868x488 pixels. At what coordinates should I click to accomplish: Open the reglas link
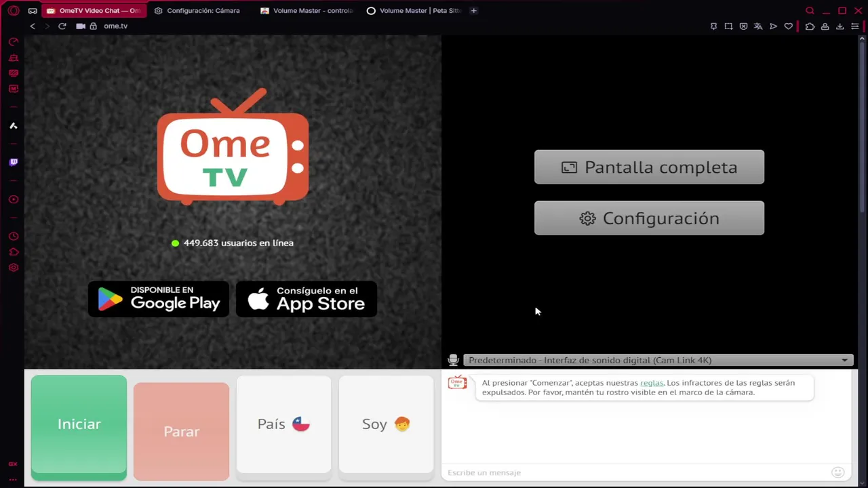pyautogui.click(x=652, y=383)
